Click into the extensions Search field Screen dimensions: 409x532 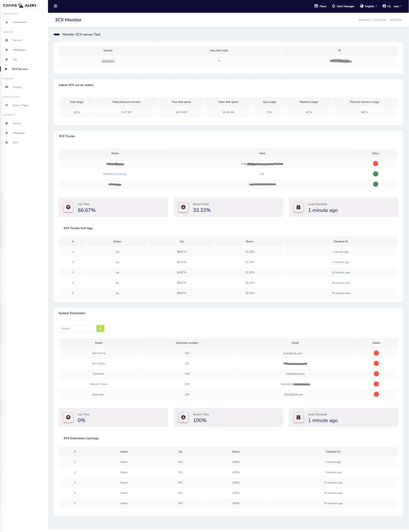click(77, 329)
